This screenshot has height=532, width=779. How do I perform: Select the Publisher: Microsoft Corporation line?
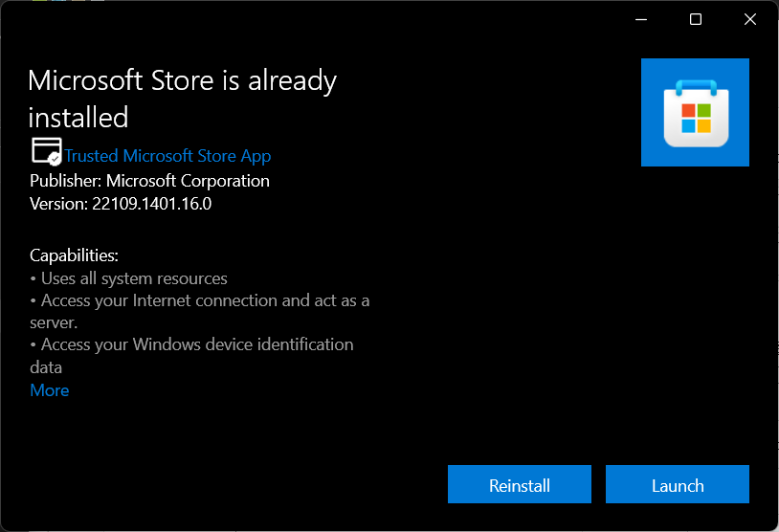coord(149,181)
